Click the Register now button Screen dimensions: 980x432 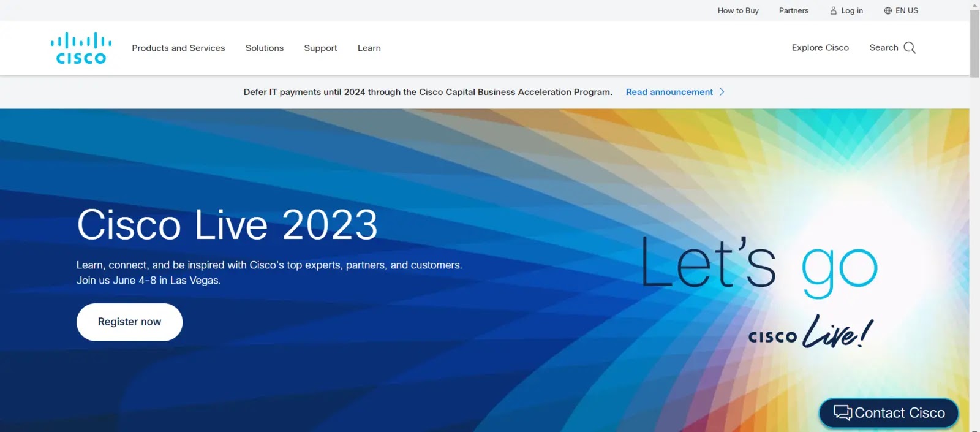tap(129, 322)
